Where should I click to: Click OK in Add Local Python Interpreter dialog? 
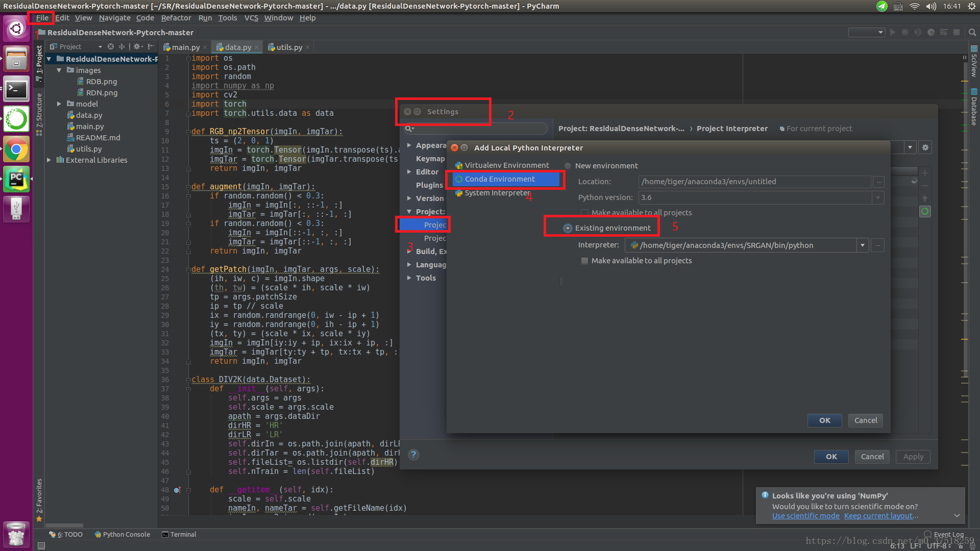[x=825, y=420]
